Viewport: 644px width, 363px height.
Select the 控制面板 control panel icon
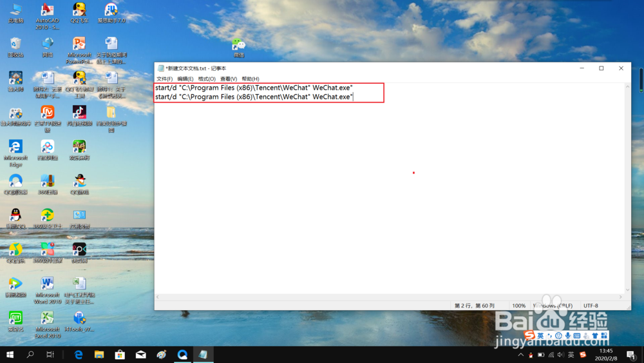pyautogui.click(x=79, y=219)
